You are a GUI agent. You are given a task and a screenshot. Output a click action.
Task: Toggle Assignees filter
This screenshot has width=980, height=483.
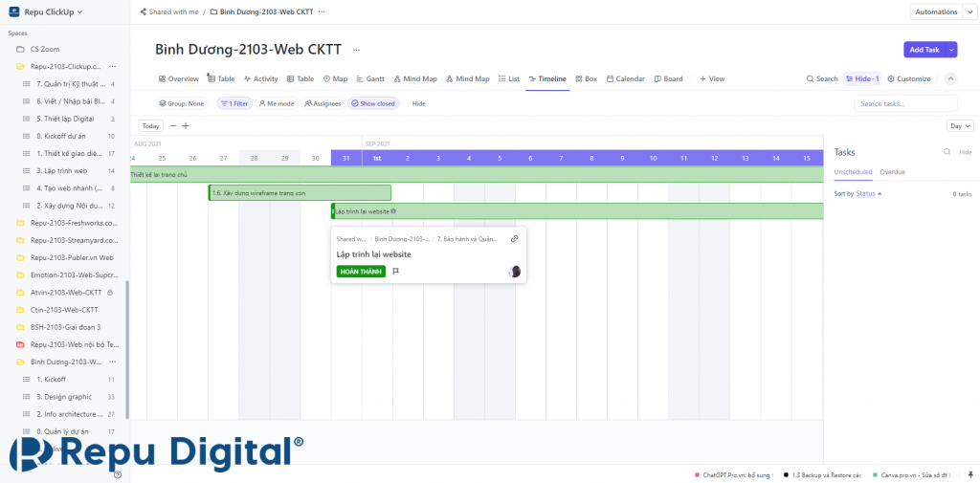click(x=323, y=103)
